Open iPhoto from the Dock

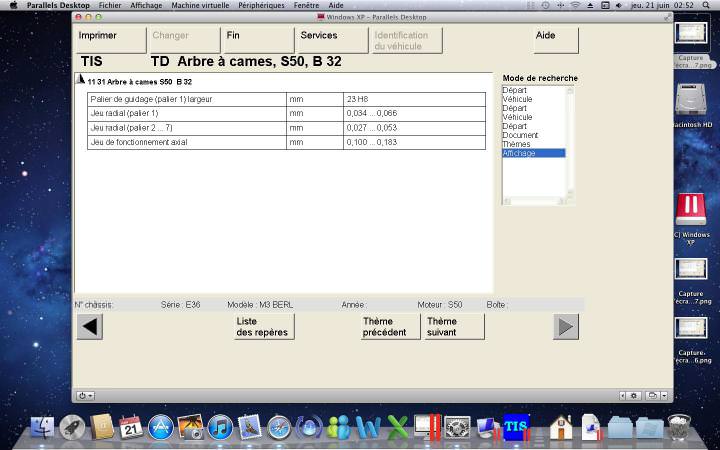[x=190, y=427]
